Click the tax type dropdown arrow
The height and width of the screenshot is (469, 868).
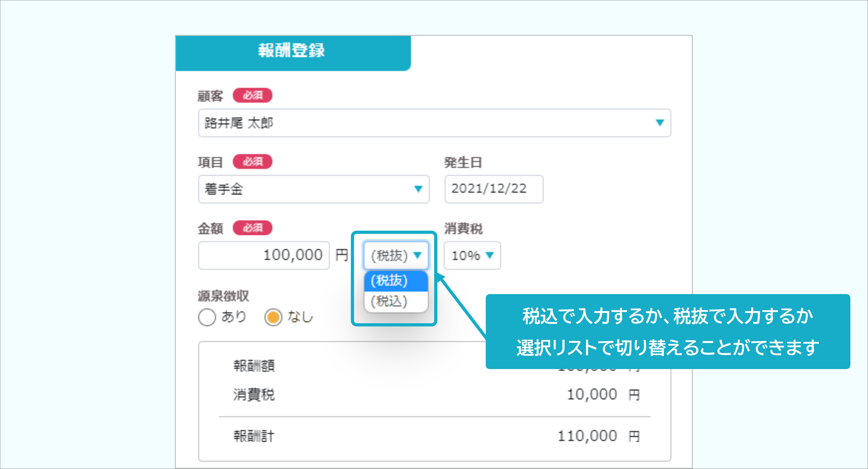point(417,255)
